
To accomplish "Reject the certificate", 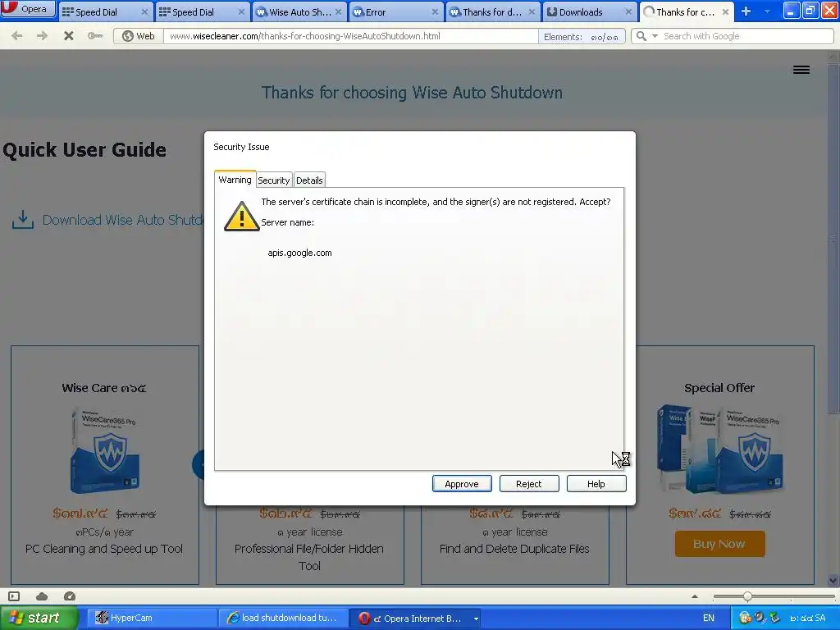I will pos(529,484).
